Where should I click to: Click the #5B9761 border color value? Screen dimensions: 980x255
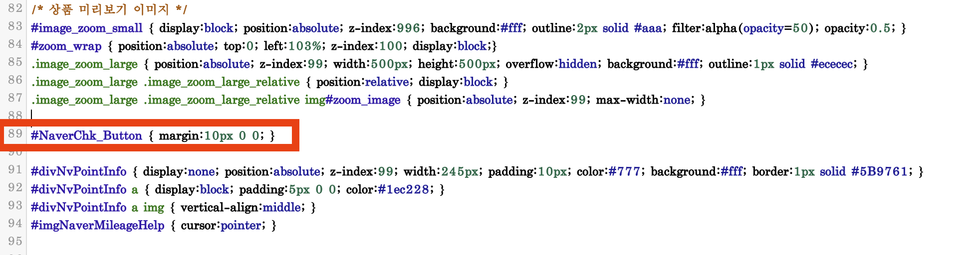click(x=879, y=171)
